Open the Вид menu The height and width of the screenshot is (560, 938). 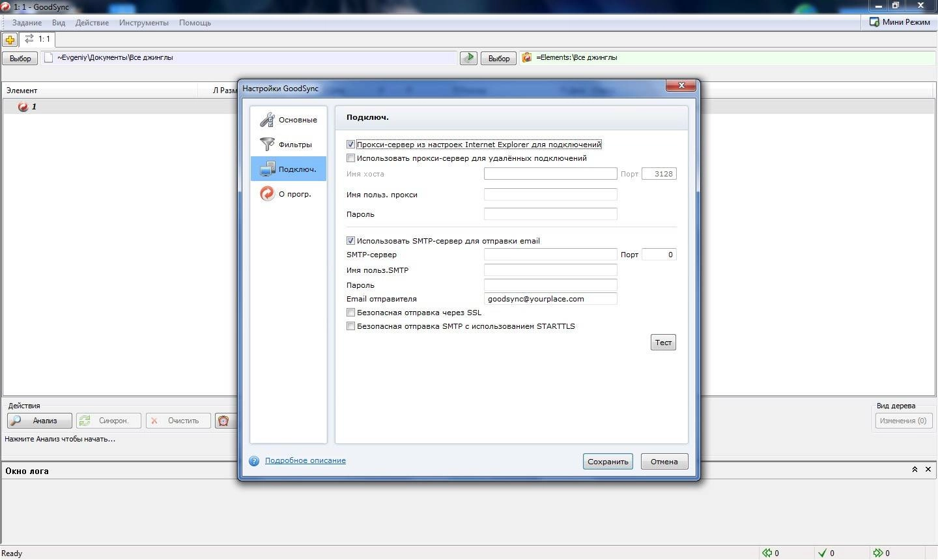click(59, 23)
